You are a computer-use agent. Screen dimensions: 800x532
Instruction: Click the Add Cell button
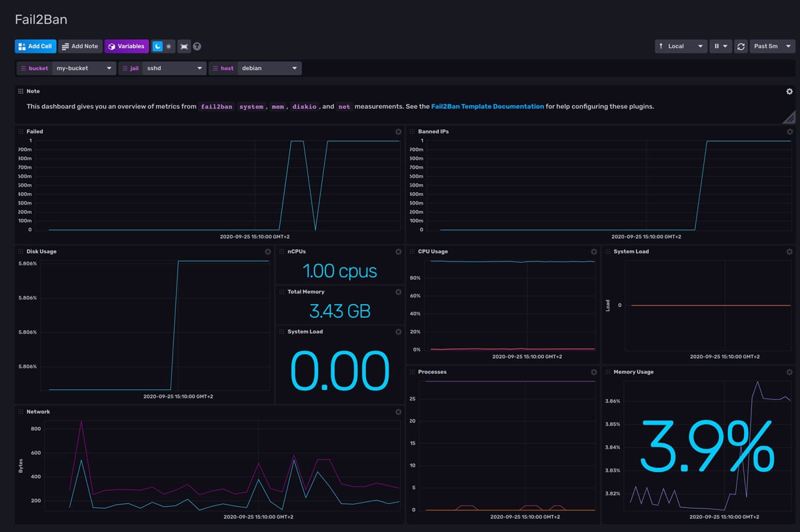35,46
